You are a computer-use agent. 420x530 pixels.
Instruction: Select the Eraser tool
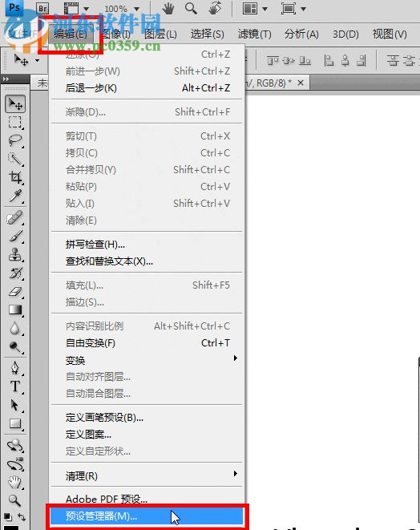[15, 291]
